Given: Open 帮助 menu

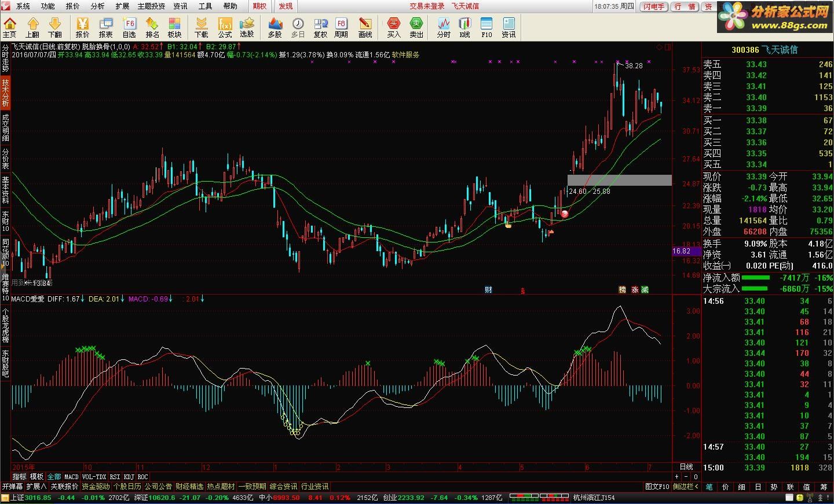Looking at the screenshot, I should tap(231, 6).
